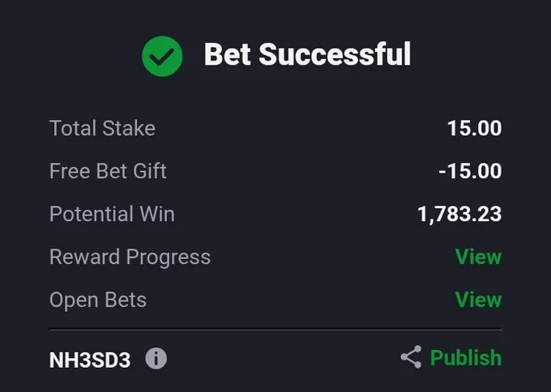551x392 pixels.
Task: Select the Reward Progress label
Action: [x=130, y=257]
